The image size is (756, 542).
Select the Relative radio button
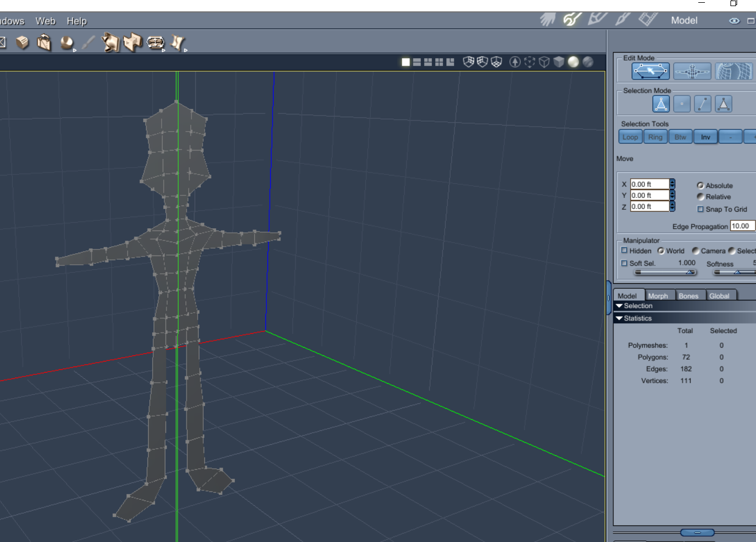700,197
